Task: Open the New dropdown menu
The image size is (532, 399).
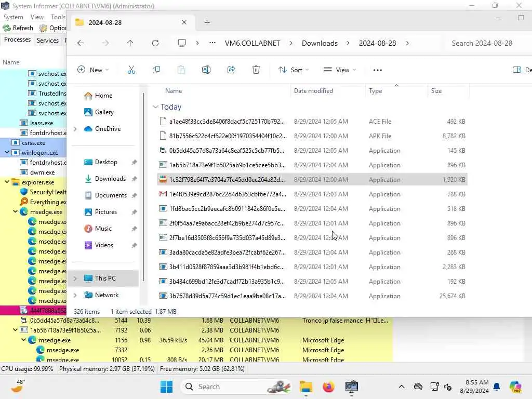Action: tap(94, 70)
